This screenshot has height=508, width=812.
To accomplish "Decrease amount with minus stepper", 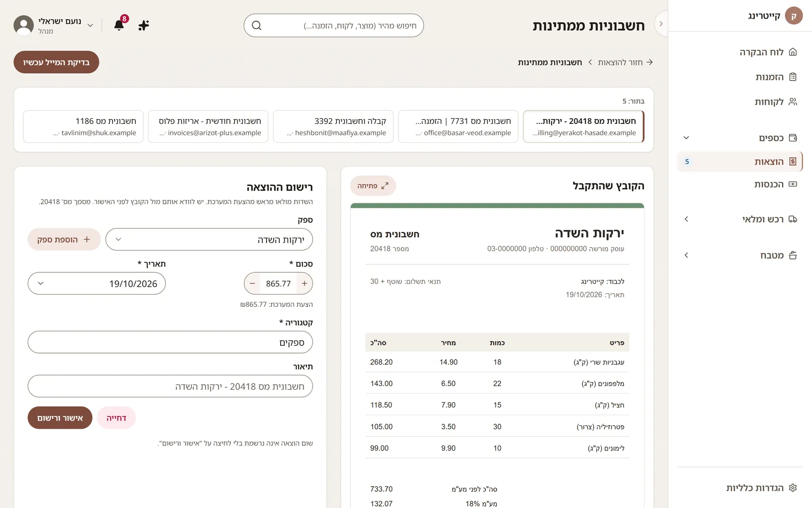I will [252, 283].
